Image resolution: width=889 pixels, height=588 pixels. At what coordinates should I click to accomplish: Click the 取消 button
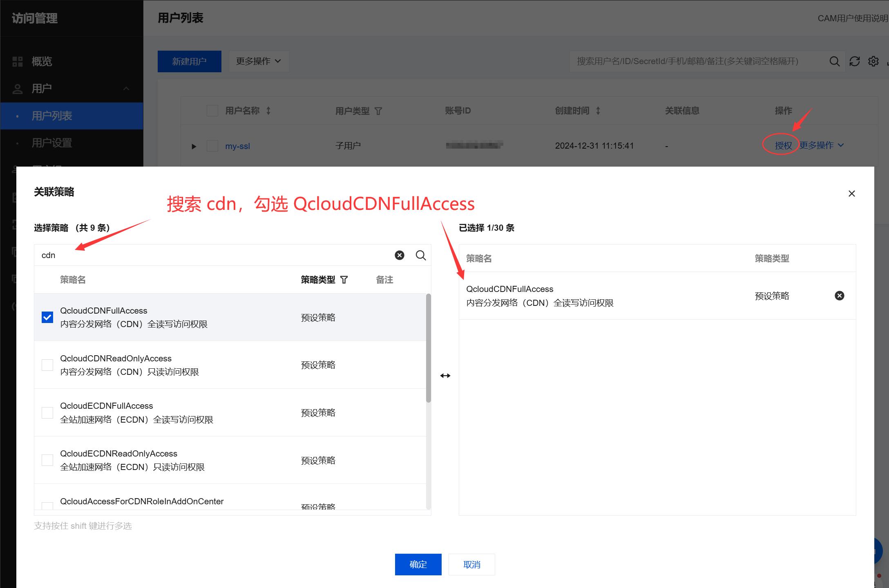(x=471, y=564)
